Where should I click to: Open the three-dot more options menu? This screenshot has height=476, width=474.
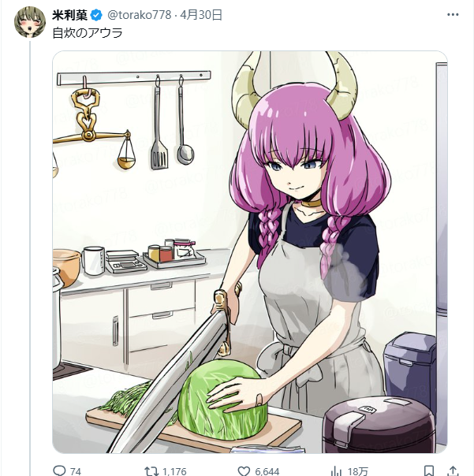tap(453, 14)
